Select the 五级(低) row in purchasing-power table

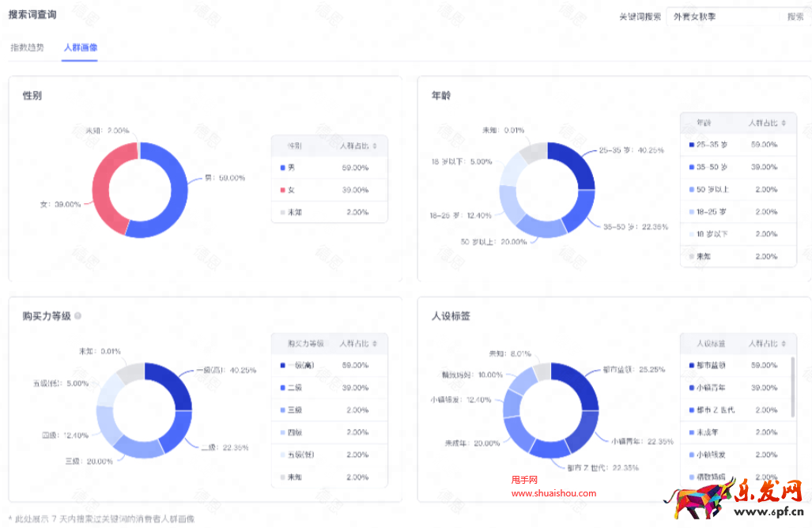(x=330, y=454)
